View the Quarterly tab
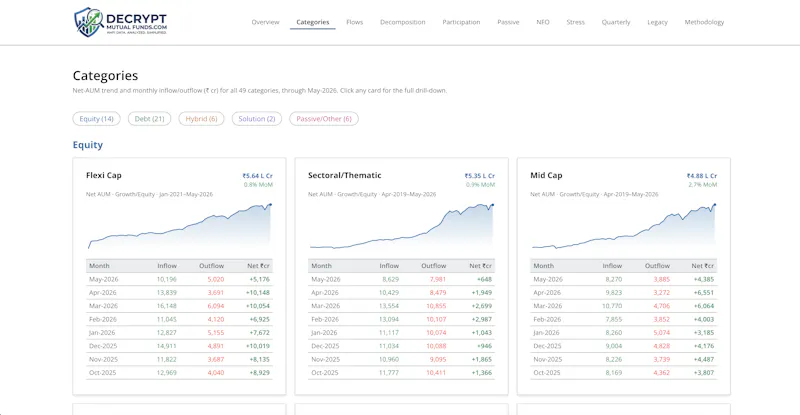 tap(616, 22)
